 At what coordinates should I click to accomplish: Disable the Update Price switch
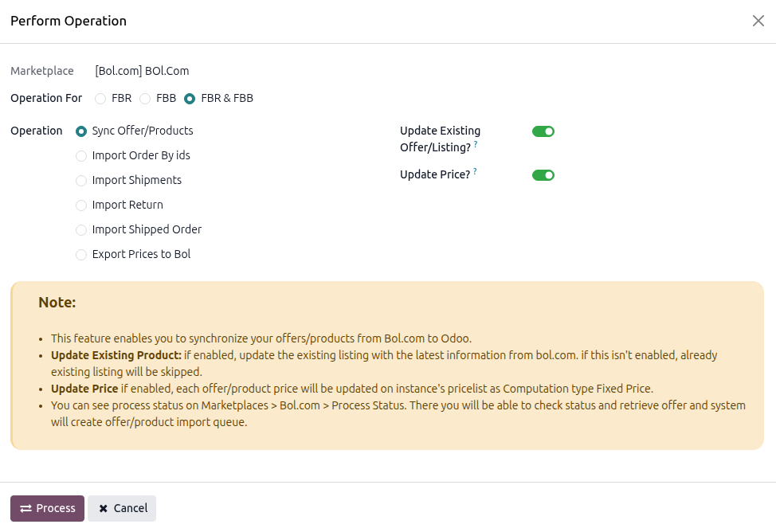pos(543,175)
